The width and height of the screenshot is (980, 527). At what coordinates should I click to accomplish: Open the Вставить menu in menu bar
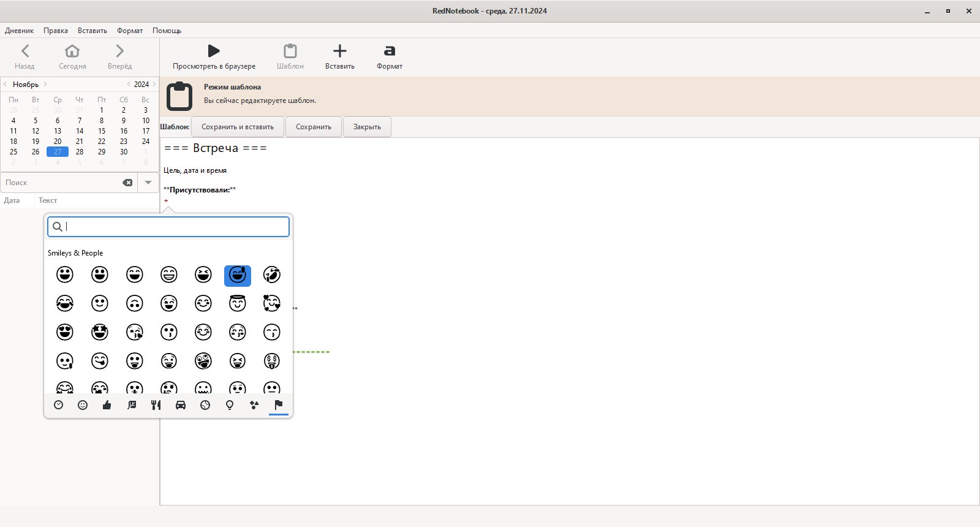coord(92,31)
